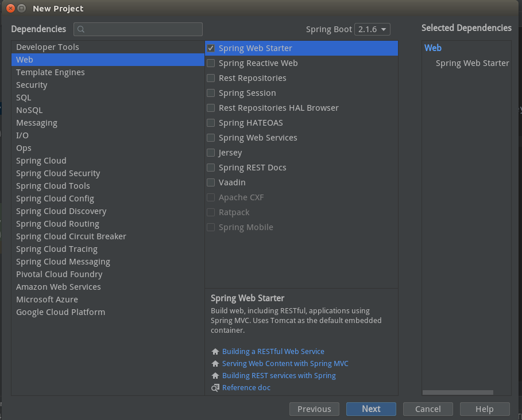Select the Spring Cloud category
The width and height of the screenshot is (522, 420).
(108, 161)
